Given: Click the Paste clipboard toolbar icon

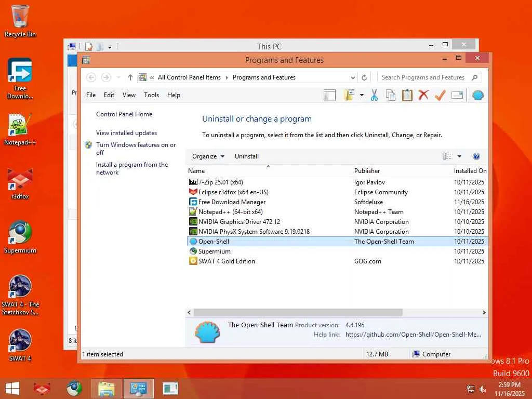Looking at the screenshot, I should [407, 96].
